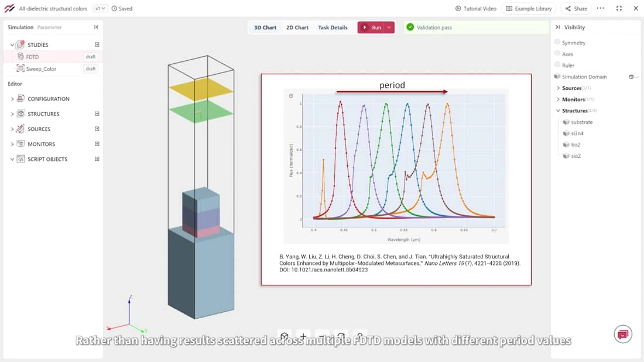Click the fullscreen toggle icon
644x362 pixels.
[x=619, y=9]
